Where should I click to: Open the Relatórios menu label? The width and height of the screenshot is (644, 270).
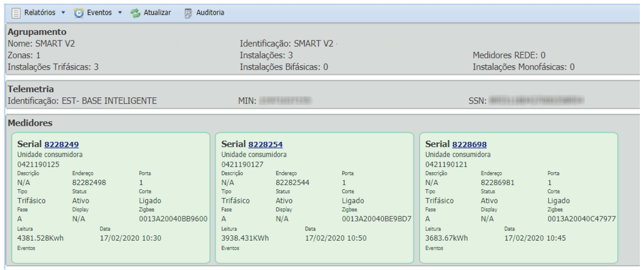click(40, 13)
